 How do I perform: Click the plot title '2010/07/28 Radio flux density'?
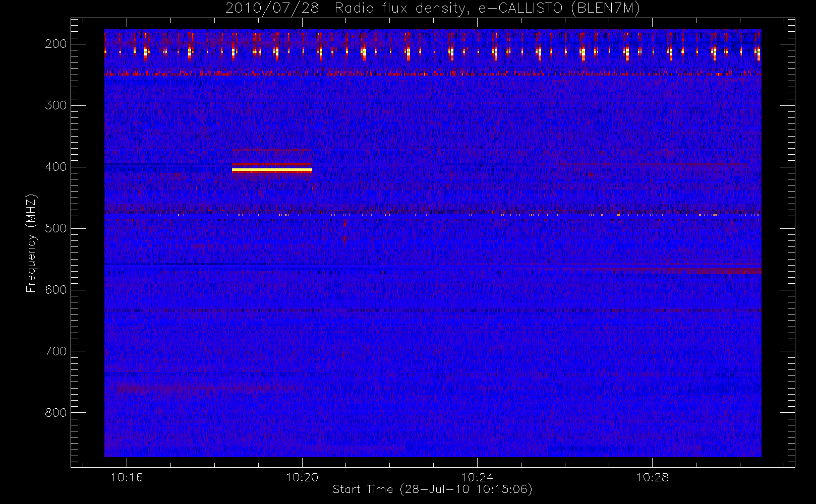(433, 9)
